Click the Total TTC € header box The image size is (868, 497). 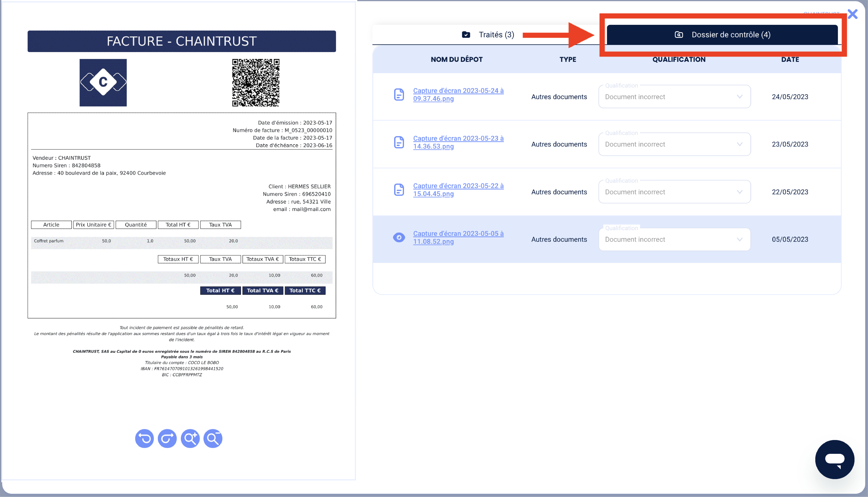click(x=305, y=291)
